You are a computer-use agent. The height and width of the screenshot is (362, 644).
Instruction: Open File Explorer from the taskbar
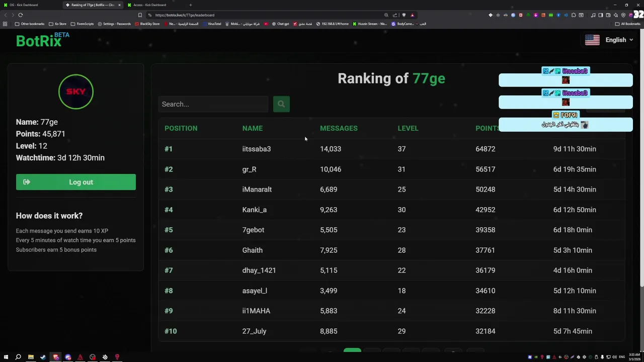[31, 357]
